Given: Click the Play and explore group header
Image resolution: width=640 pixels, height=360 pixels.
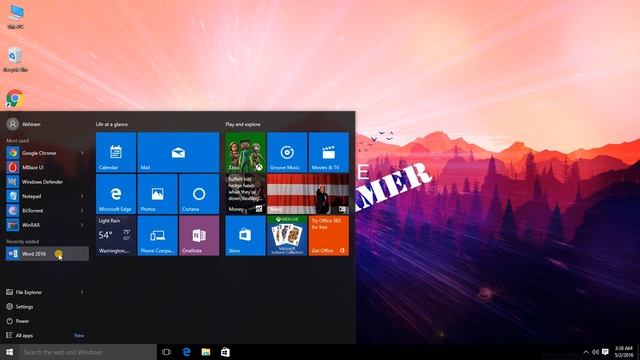Looking at the screenshot, I should 243,124.
